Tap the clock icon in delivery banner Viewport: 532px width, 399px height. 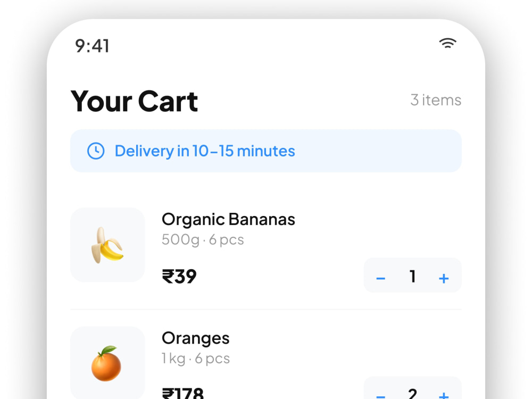click(x=96, y=151)
